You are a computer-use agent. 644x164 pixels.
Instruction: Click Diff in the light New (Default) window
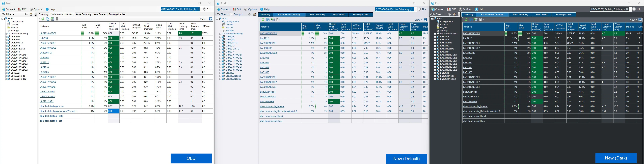[237, 9]
